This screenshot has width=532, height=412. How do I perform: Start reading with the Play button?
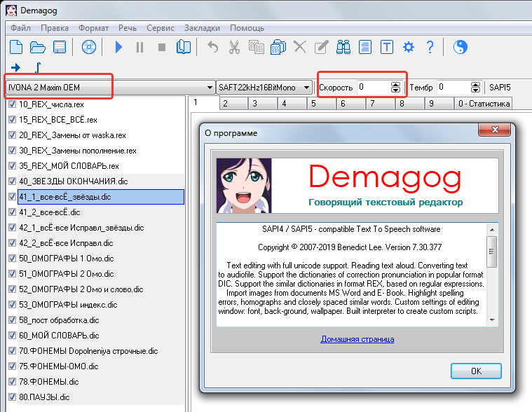(118, 47)
